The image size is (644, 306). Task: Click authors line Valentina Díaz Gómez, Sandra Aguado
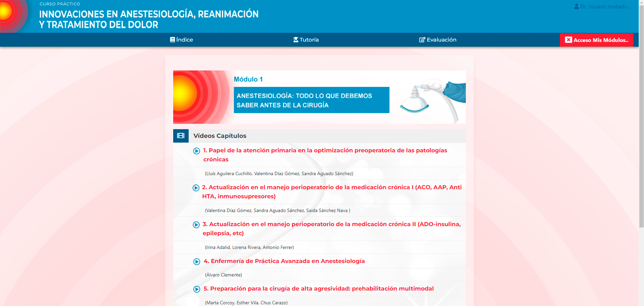point(277,211)
